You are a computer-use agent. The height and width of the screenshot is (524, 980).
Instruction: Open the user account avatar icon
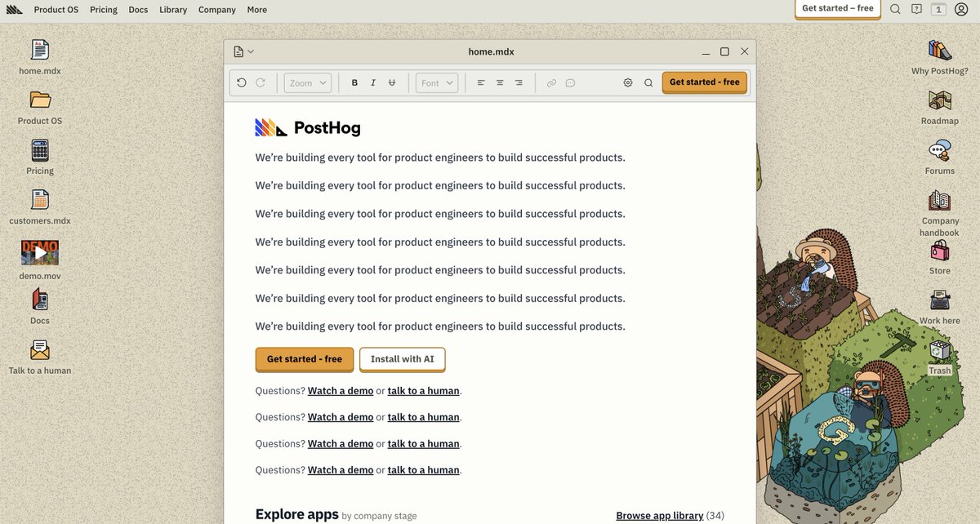[961, 9]
